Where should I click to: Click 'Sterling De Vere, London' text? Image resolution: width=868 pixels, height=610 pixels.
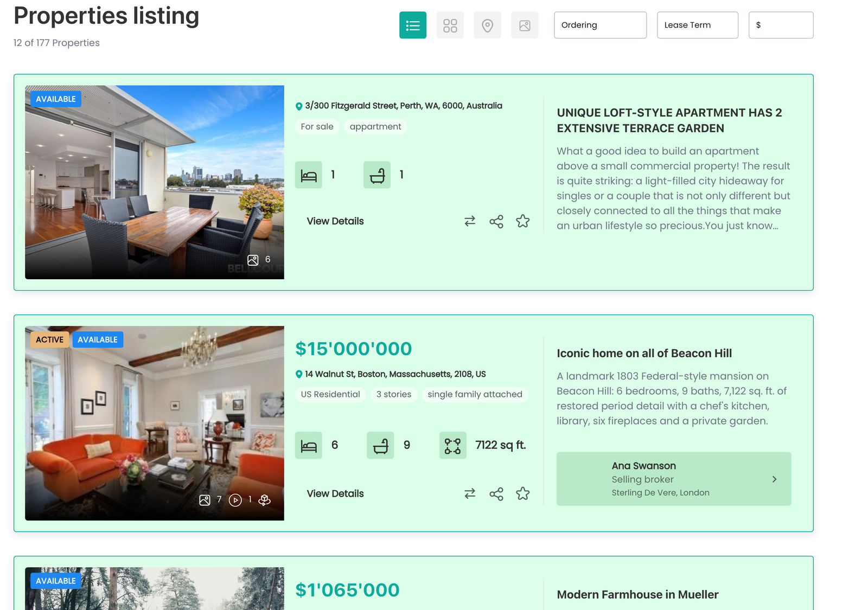[x=660, y=493]
